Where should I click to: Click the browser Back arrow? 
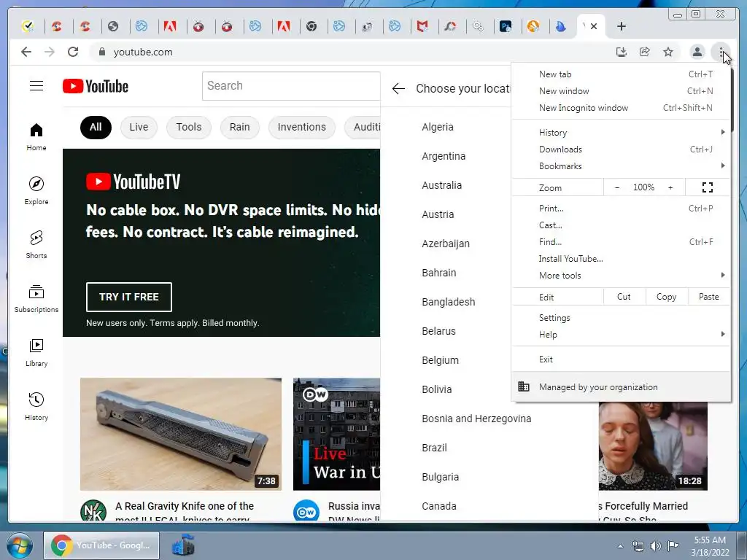pyautogui.click(x=26, y=52)
